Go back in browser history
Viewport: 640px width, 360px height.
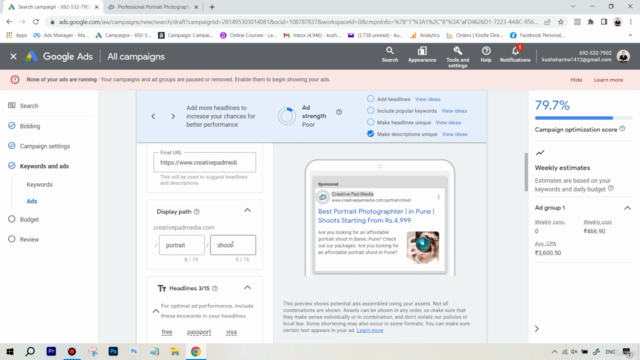point(9,22)
